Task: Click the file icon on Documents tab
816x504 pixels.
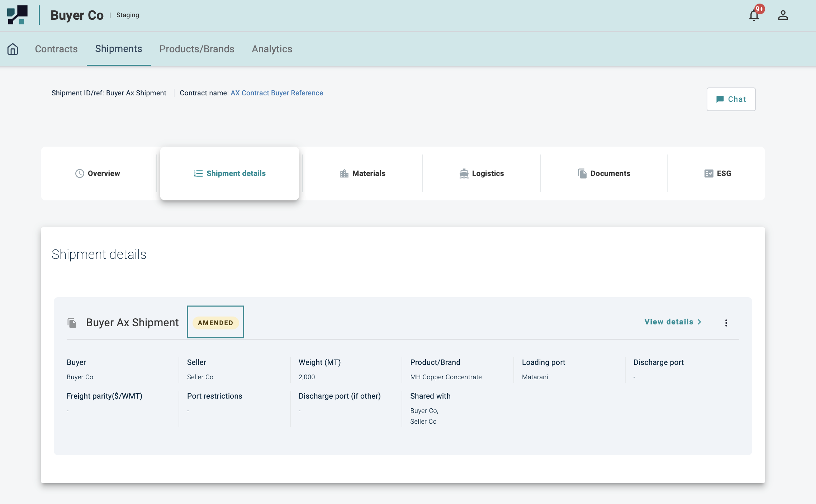Action: click(x=582, y=173)
